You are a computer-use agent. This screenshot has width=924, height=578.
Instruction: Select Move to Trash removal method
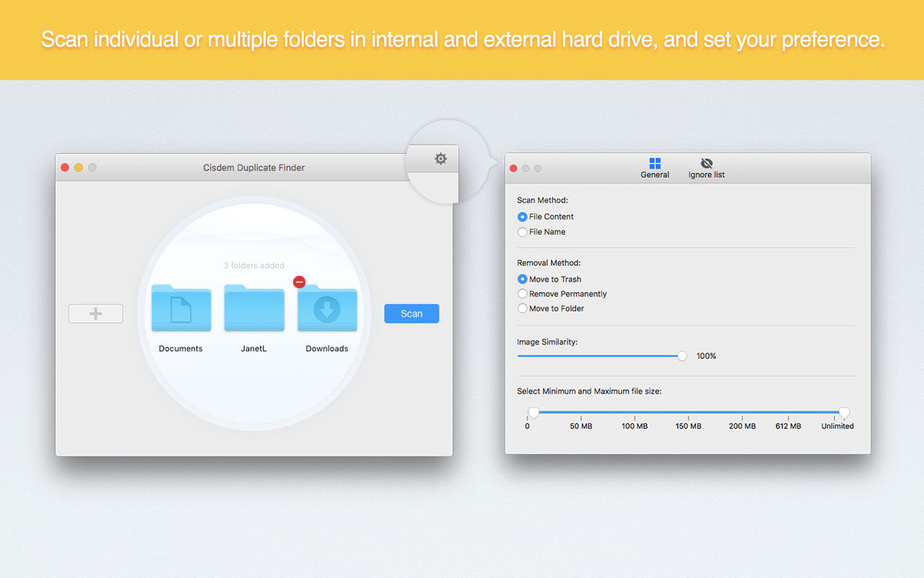(x=523, y=279)
